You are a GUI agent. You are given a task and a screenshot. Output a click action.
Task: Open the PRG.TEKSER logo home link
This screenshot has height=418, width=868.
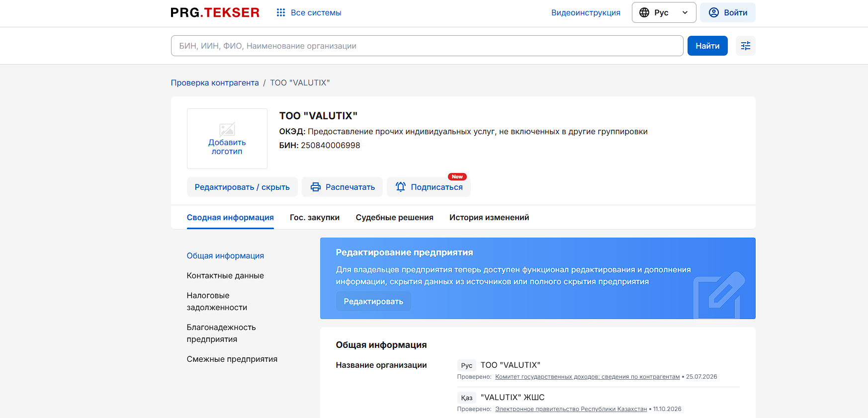[x=215, y=12]
